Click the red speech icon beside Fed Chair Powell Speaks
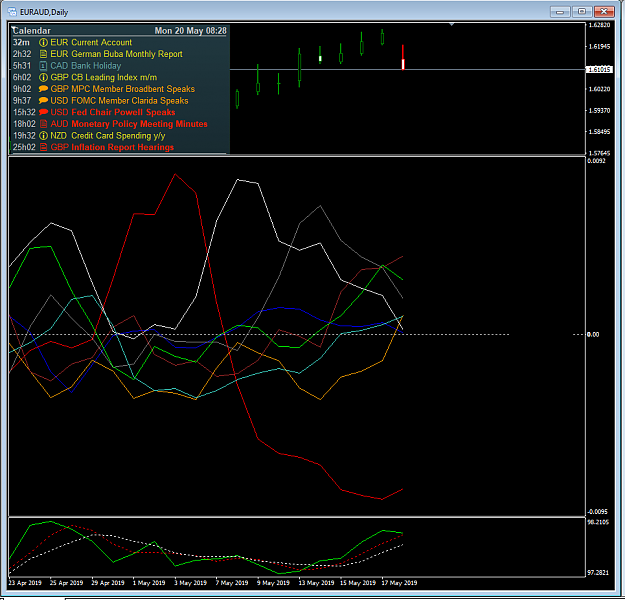 click(x=43, y=112)
